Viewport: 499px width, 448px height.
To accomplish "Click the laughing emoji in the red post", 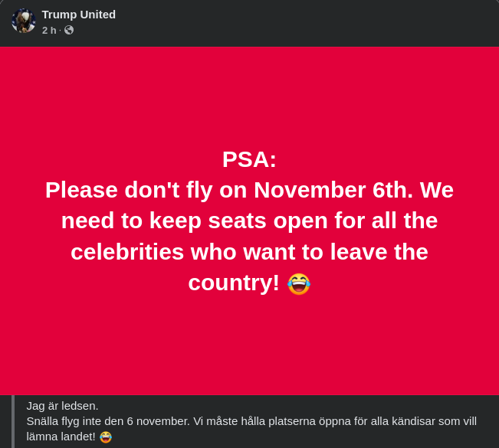I will [299, 283].
